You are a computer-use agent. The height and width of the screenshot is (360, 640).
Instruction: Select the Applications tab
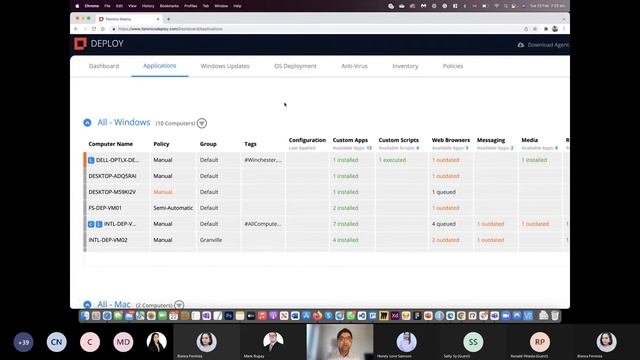[x=160, y=66]
